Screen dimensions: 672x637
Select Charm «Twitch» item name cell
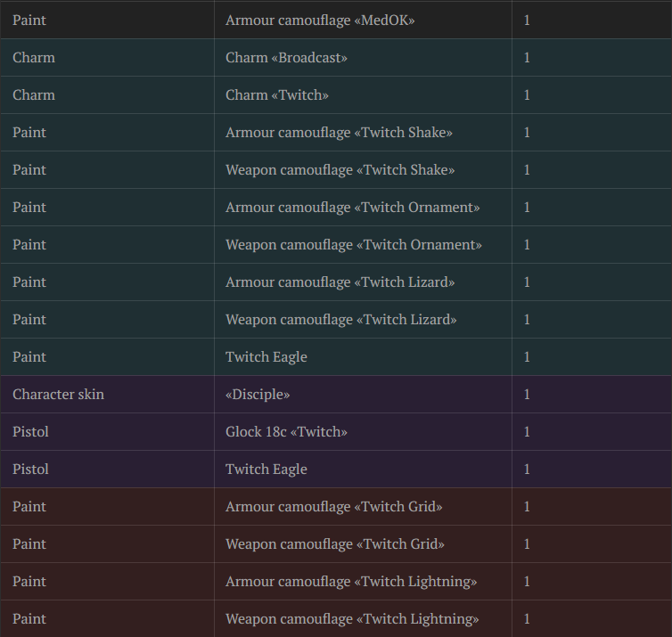363,94
